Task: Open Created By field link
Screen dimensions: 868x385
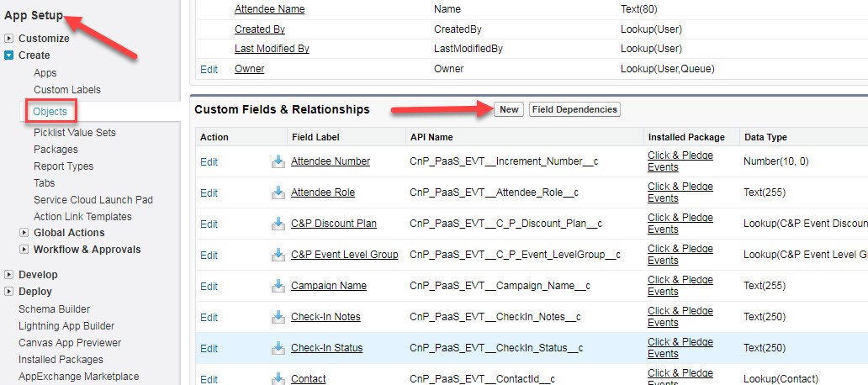Action: pos(260,29)
